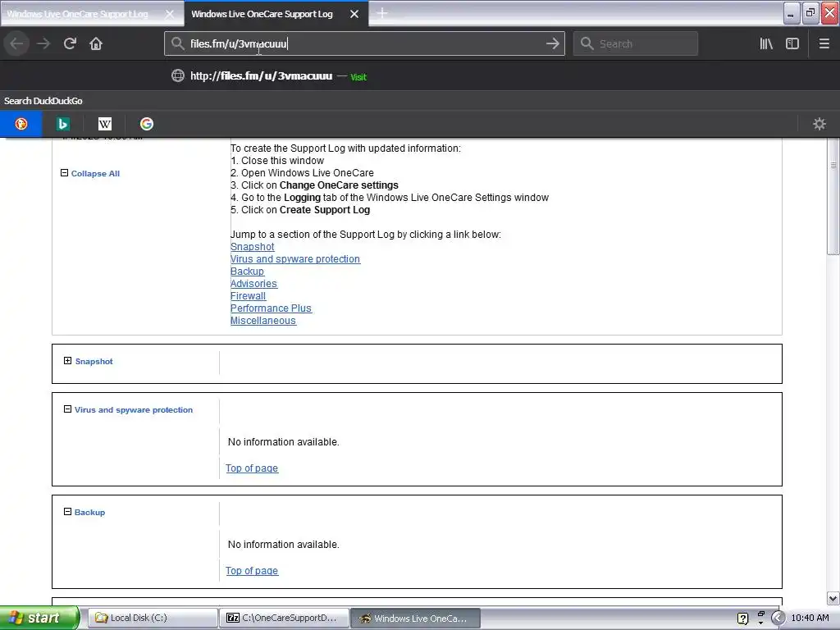Click the taskbar clock 10:40 AM
The height and width of the screenshot is (630, 840).
pos(810,618)
